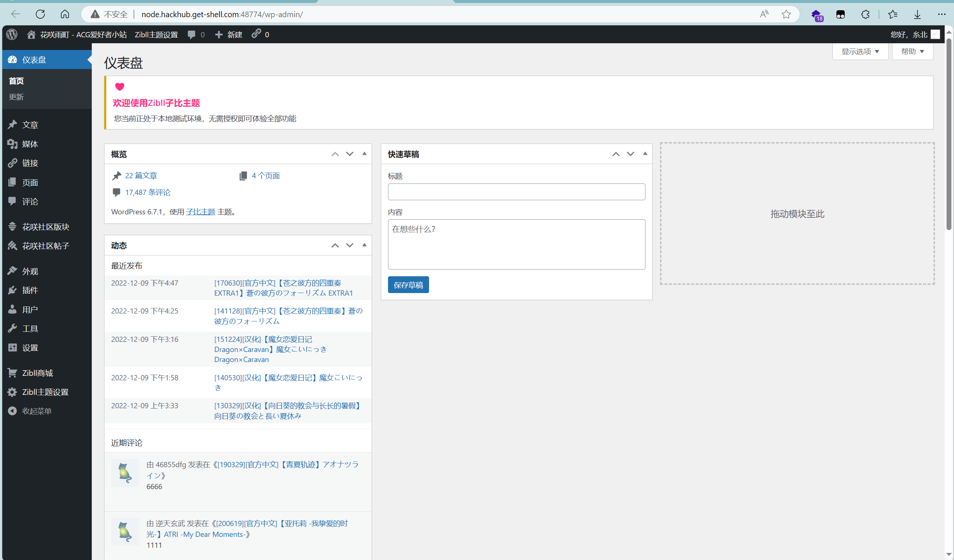
Task: Click the 17,487 条评论 link
Action: click(147, 192)
